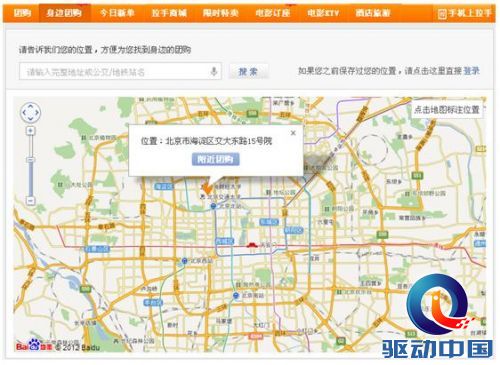Click the red Tiananmen landmark icon

[x=252, y=245]
